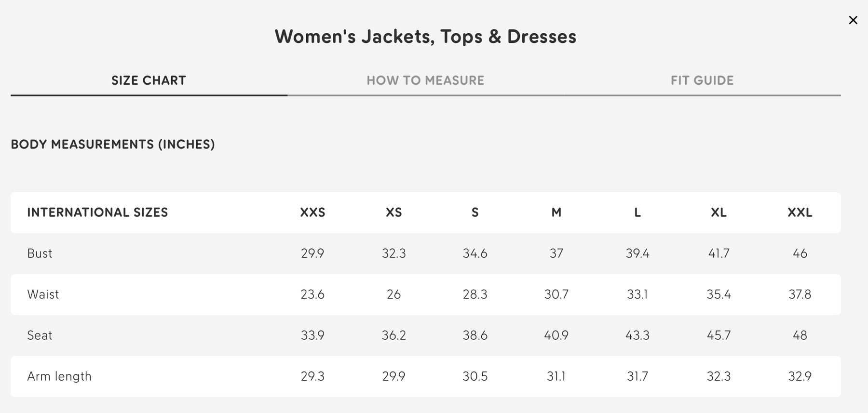
Task: Select the M size column header
Action: (x=556, y=213)
